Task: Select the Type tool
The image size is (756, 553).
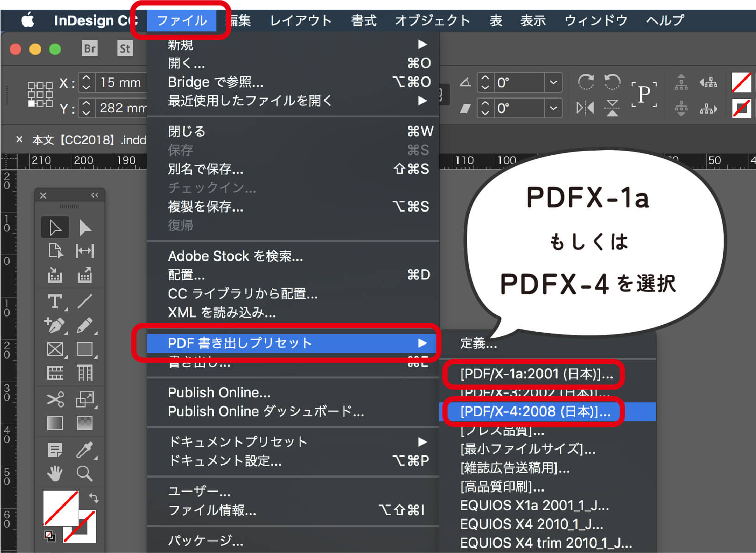Action: pyautogui.click(x=55, y=302)
